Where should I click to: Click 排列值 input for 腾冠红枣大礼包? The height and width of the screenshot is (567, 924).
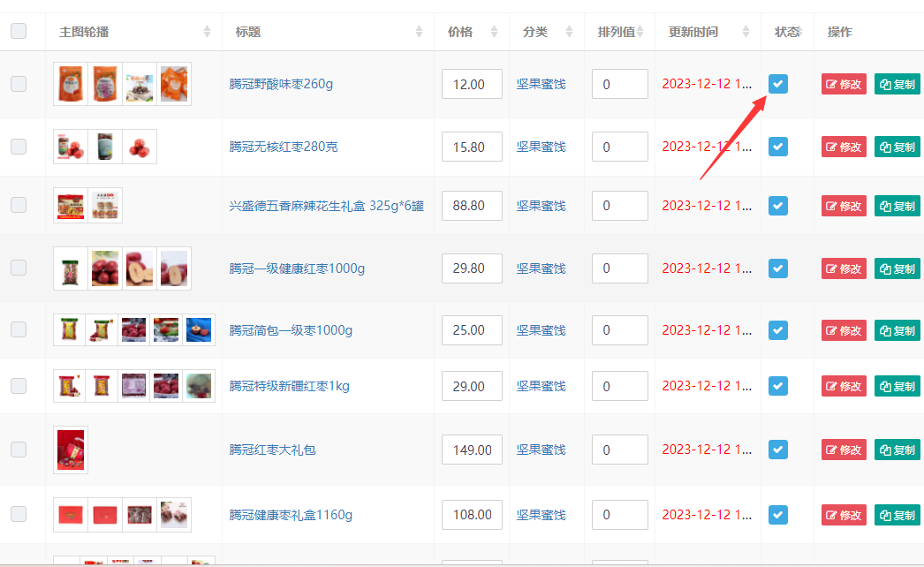click(619, 450)
